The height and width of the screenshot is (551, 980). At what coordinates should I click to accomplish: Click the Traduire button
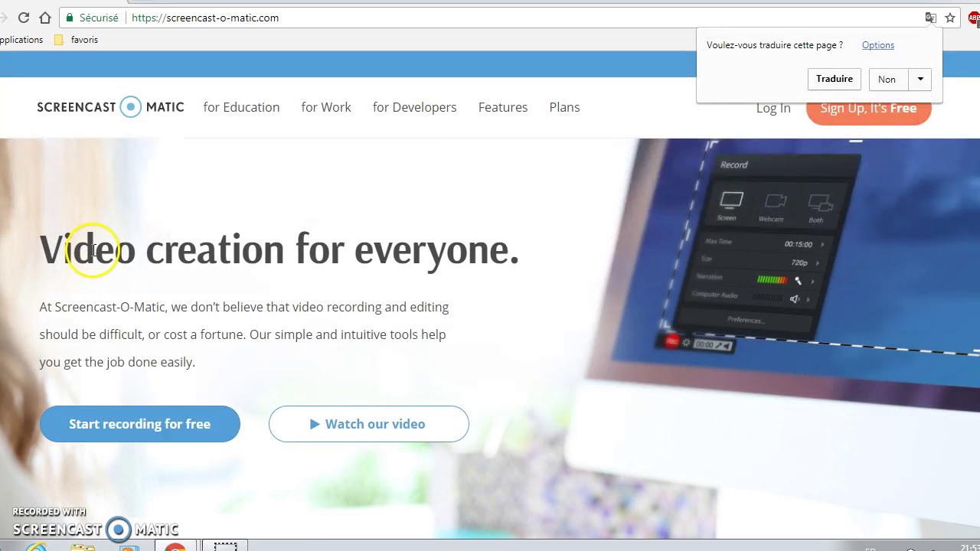[x=835, y=79]
